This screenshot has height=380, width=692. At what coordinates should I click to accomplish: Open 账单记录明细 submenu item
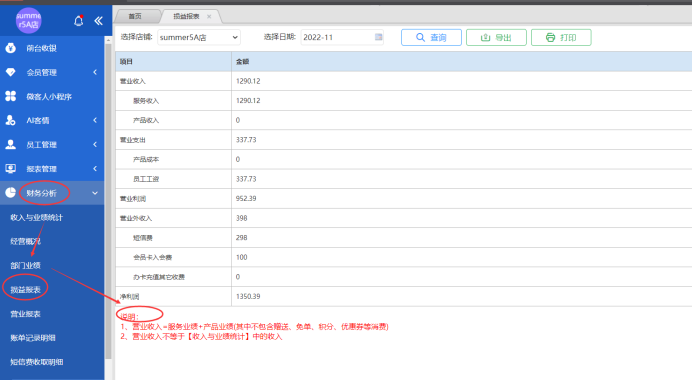33,338
